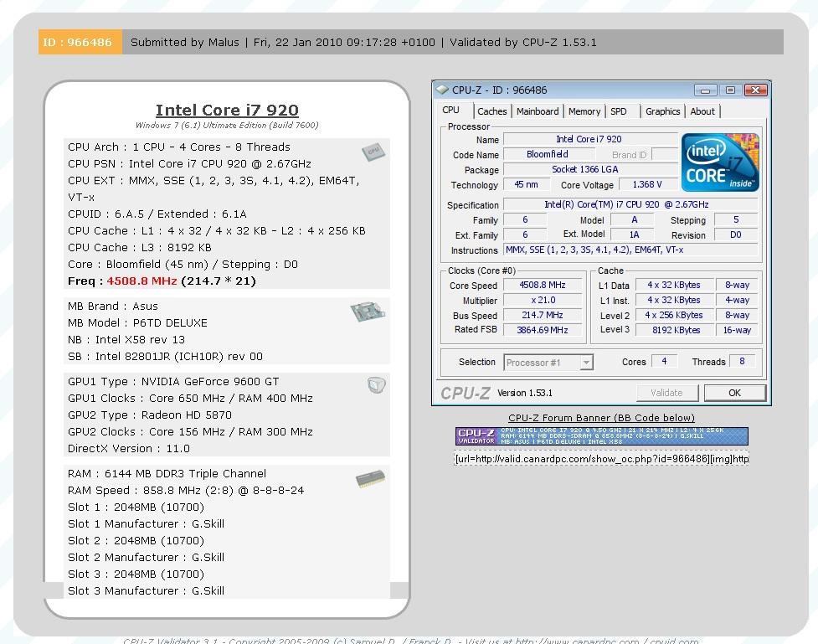
Task: Click the Specification Intel(R) Core(TM) i7 field
Action: coord(630,204)
